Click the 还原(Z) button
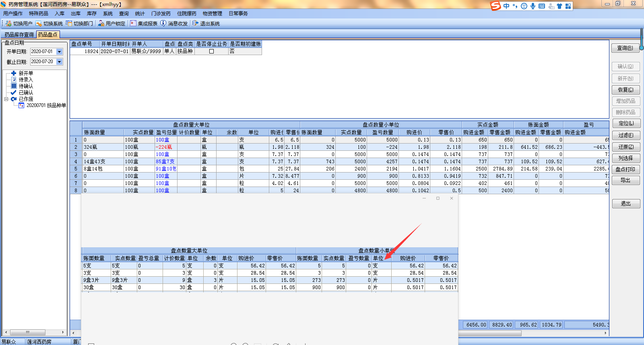This screenshot has width=644, height=345. click(625, 147)
